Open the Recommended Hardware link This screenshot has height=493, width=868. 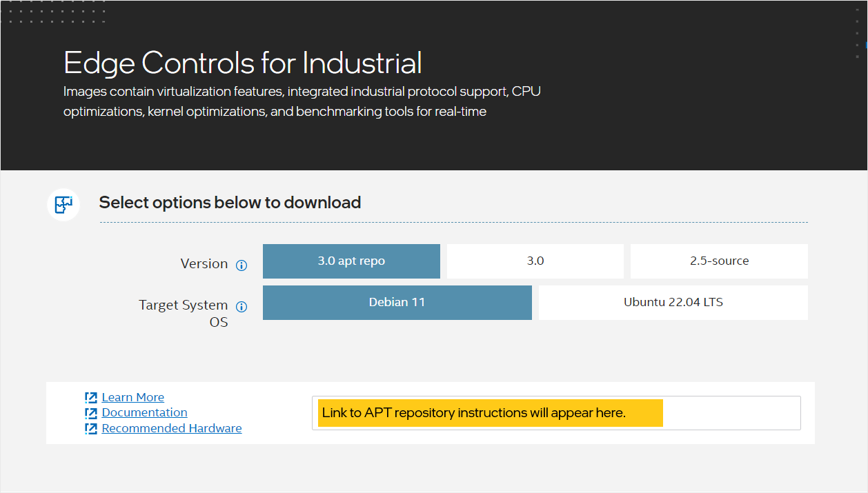(x=172, y=428)
